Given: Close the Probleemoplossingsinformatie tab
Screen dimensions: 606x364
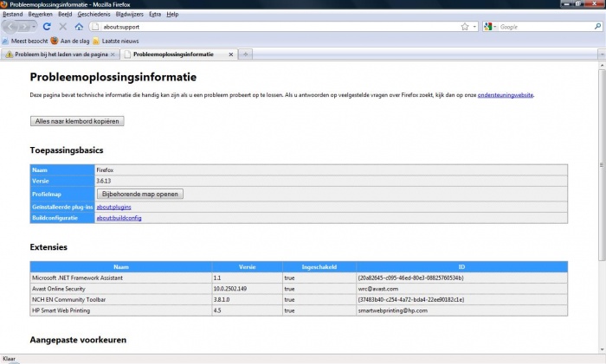Looking at the screenshot, I should coord(231,54).
